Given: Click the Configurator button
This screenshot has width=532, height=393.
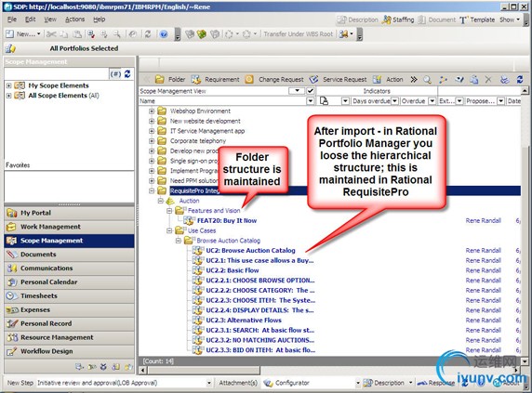Looking at the screenshot, I should [287, 383].
